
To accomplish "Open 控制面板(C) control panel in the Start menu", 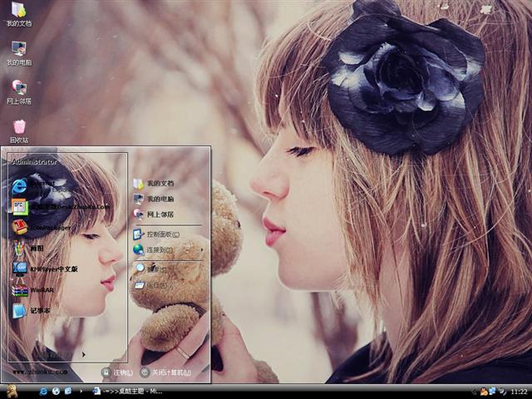I will (x=156, y=234).
